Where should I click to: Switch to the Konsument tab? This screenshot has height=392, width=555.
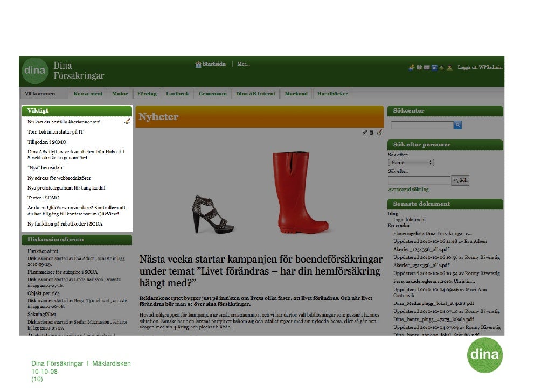point(88,94)
